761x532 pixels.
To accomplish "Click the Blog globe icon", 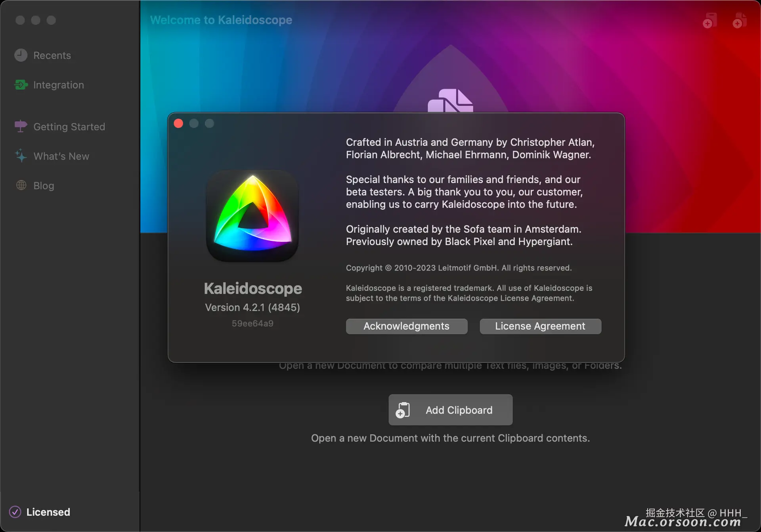I will [x=21, y=185].
